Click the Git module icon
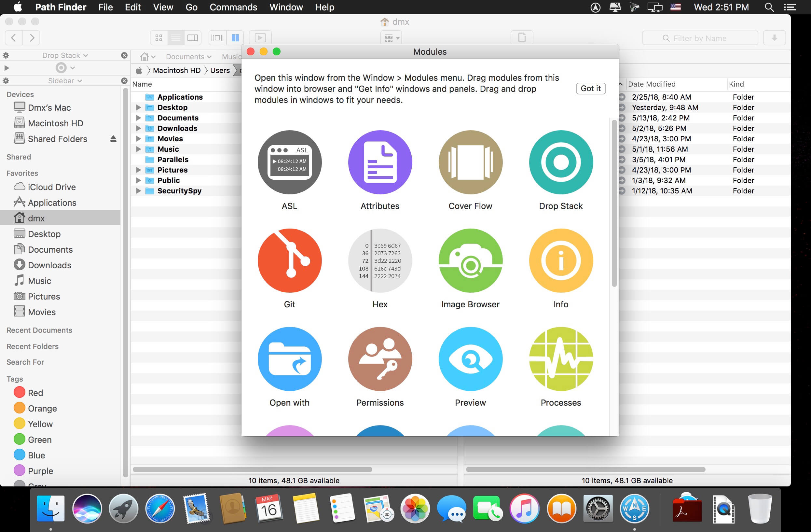 289,260
